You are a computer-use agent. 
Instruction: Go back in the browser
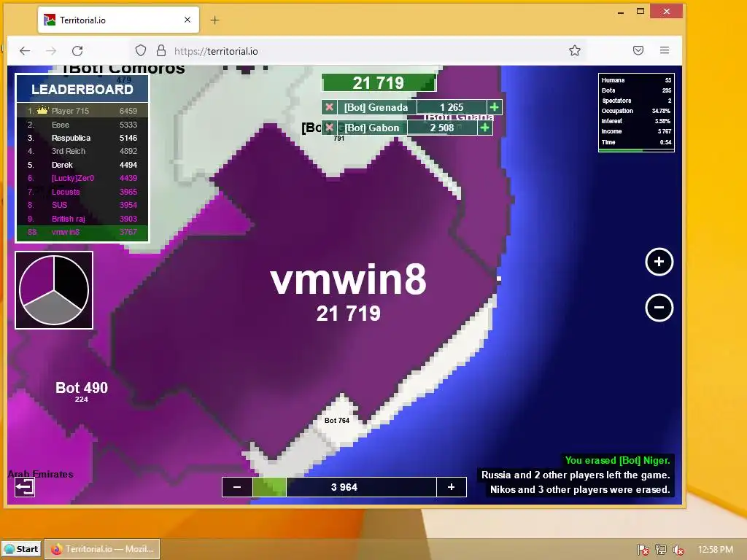[25, 50]
